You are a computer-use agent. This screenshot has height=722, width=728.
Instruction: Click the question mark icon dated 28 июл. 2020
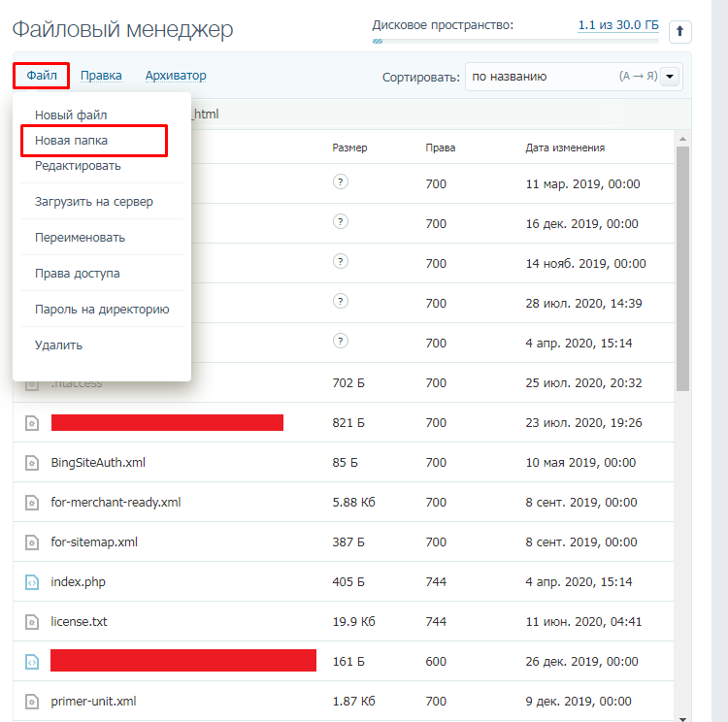click(x=341, y=301)
